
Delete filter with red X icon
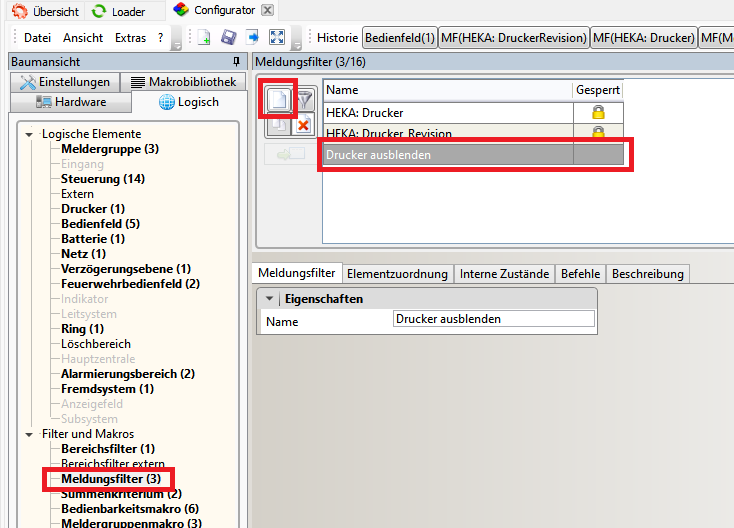pyautogui.click(x=303, y=125)
